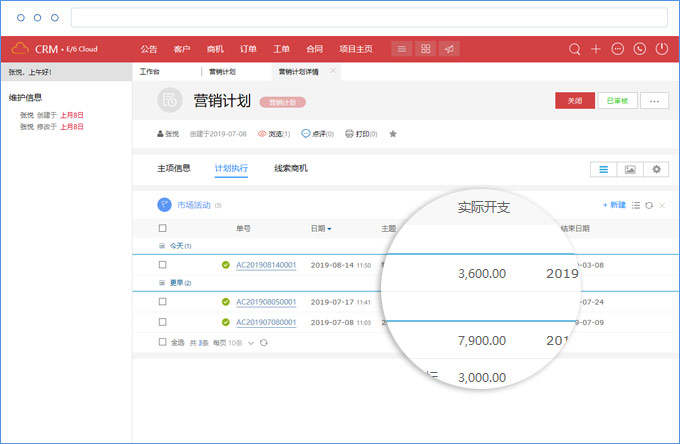Collapse the 今天 group
The image size is (680, 444).
click(162, 246)
